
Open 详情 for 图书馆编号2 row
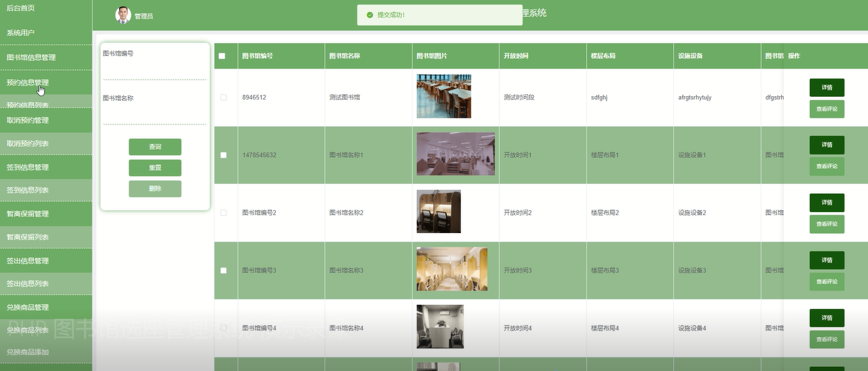point(827,202)
